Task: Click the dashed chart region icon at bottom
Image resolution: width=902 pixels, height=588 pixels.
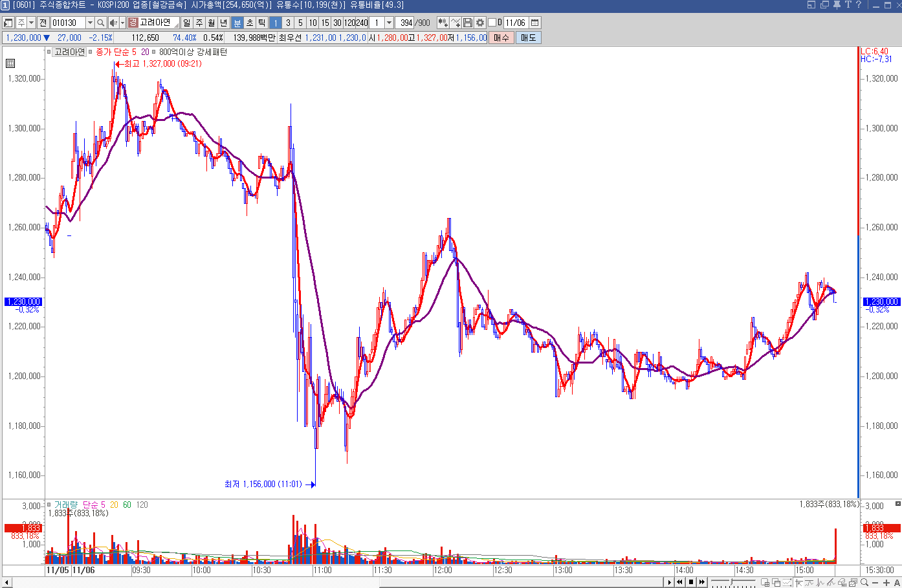Action: (x=787, y=582)
